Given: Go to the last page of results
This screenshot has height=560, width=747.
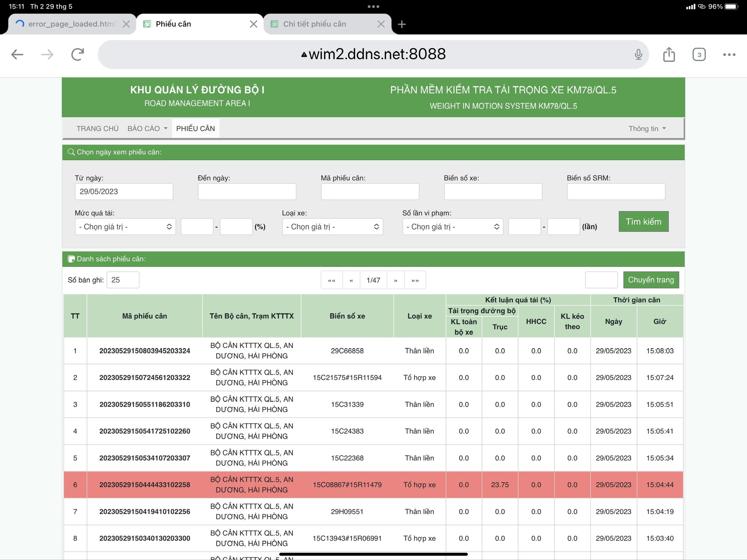Looking at the screenshot, I should (x=415, y=280).
